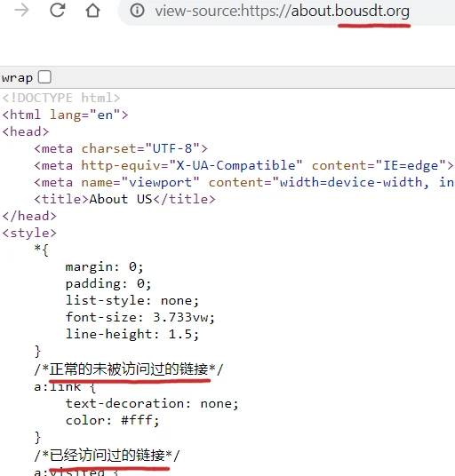Click the viewport meta tag line
Image resolution: width=455 pixels, height=476 pixels.
(244, 182)
